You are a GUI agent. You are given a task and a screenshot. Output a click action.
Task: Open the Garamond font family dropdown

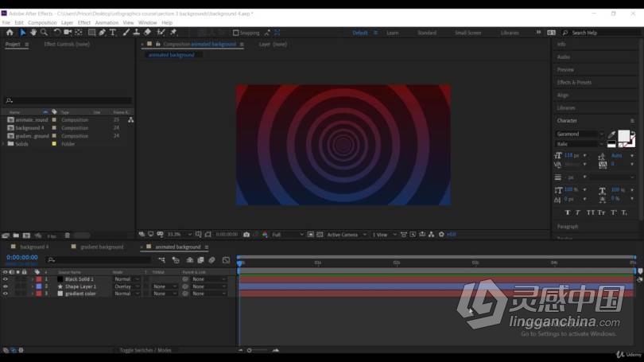click(580, 134)
